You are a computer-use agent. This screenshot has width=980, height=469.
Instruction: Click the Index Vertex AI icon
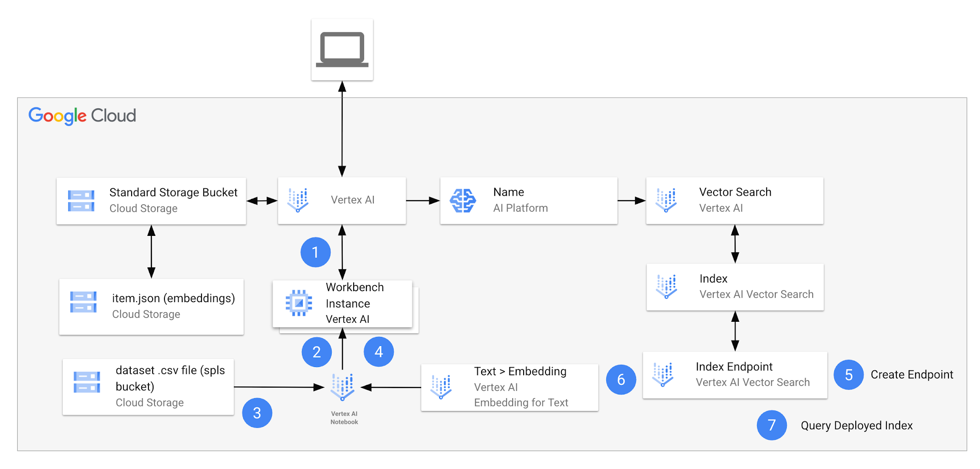coord(667,287)
